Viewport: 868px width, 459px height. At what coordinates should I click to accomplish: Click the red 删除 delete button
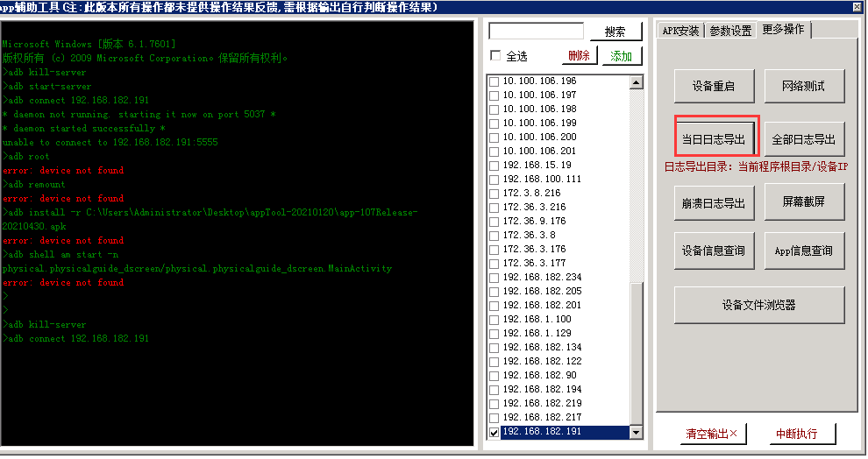click(579, 55)
